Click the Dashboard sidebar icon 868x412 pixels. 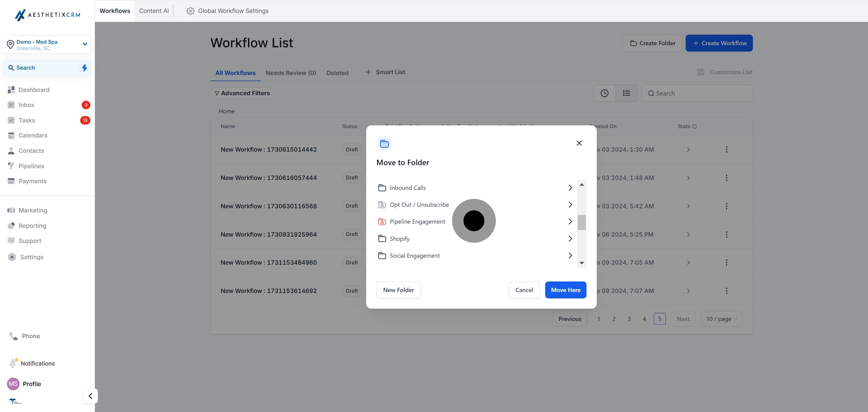[11, 90]
